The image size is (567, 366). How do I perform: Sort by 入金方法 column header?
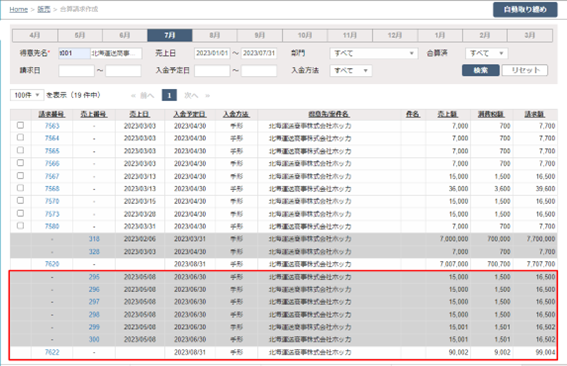(236, 114)
